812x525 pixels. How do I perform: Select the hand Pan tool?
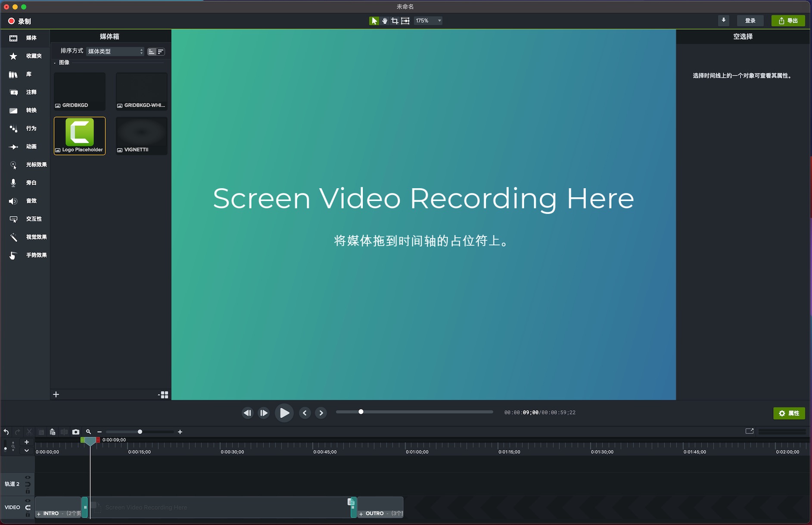pyautogui.click(x=385, y=21)
